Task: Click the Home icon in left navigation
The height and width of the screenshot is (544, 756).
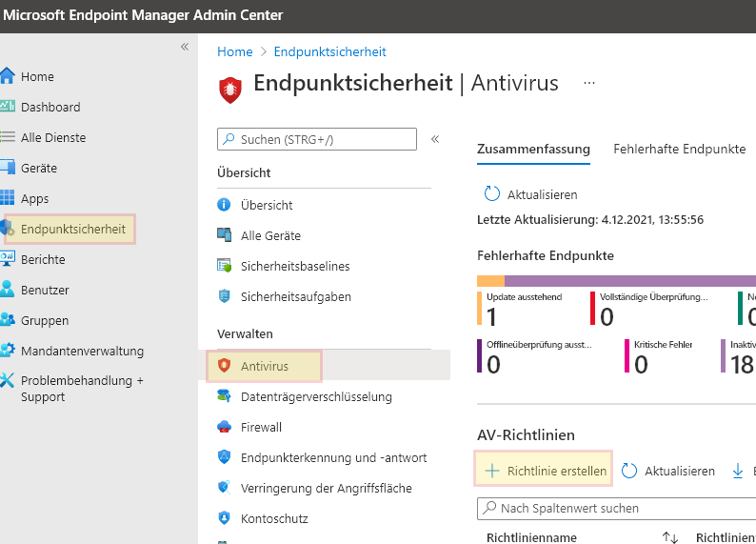Action: 8,76
